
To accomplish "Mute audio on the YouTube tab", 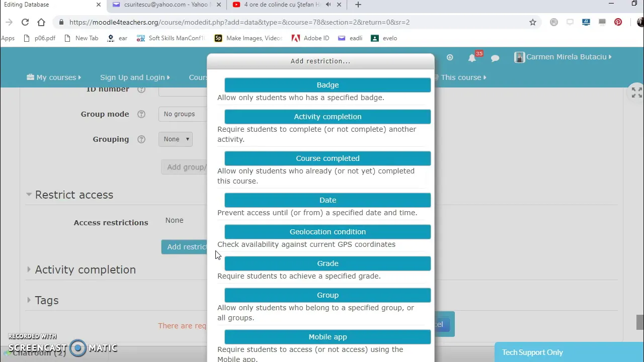I will click(x=328, y=5).
